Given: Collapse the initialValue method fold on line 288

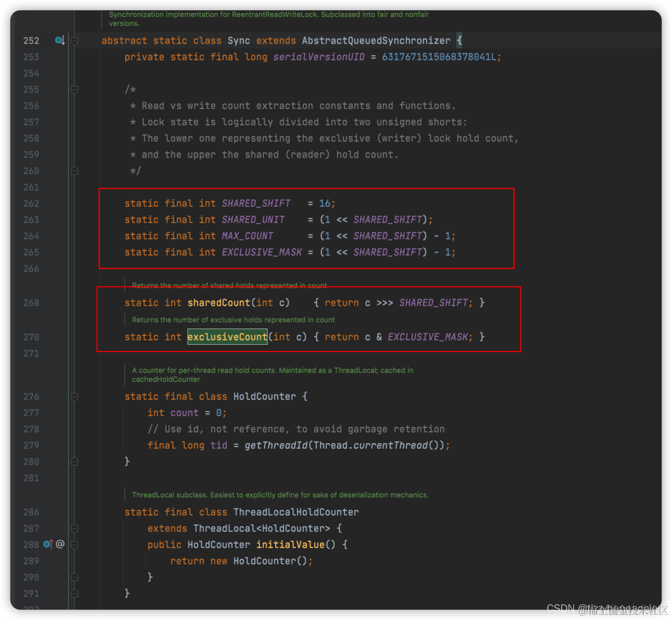Looking at the screenshot, I should (74, 545).
